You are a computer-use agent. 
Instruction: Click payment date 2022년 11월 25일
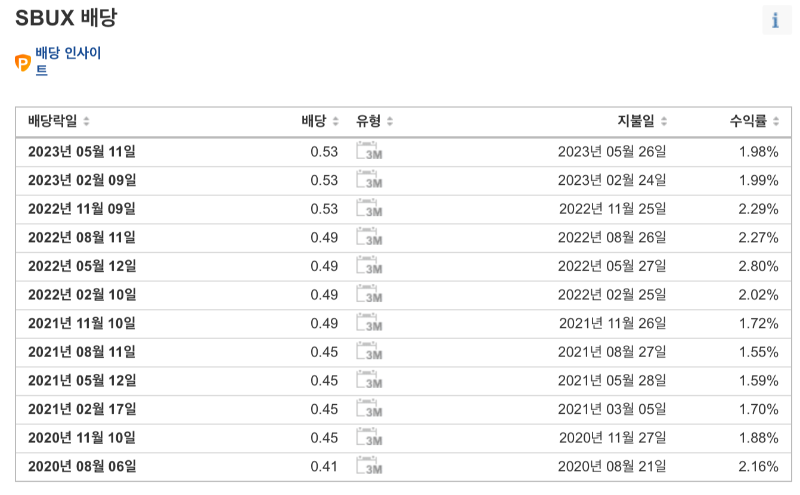click(612, 209)
